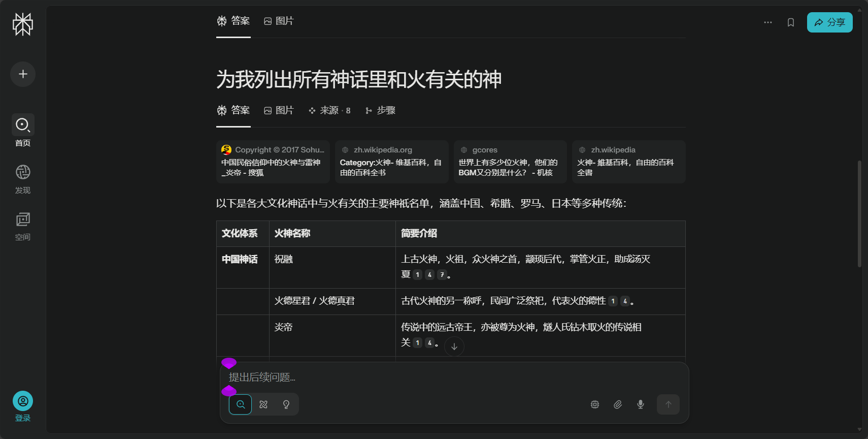This screenshot has height=439, width=868.
Task: Open the three-dot more options menu
Action: 768,22
